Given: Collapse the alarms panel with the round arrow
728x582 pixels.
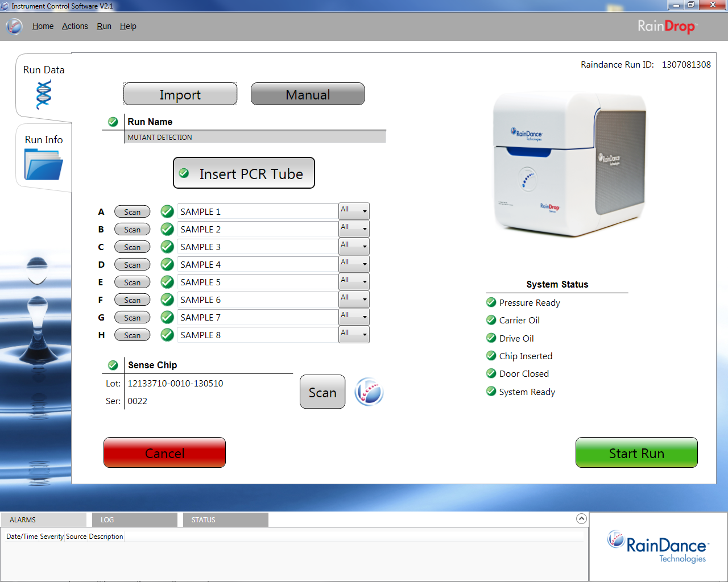Looking at the screenshot, I should coord(581,518).
